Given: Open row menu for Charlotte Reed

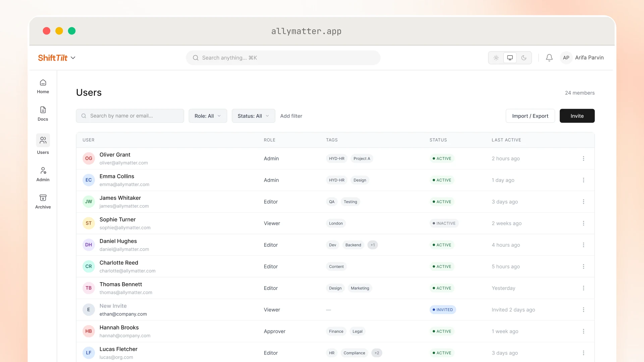Looking at the screenshot, I should click(x=583, y=266).
